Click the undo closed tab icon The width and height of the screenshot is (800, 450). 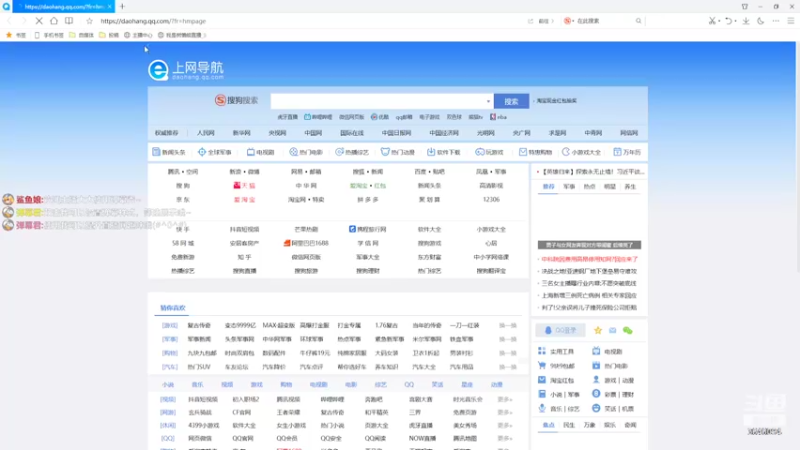point(728,21)
